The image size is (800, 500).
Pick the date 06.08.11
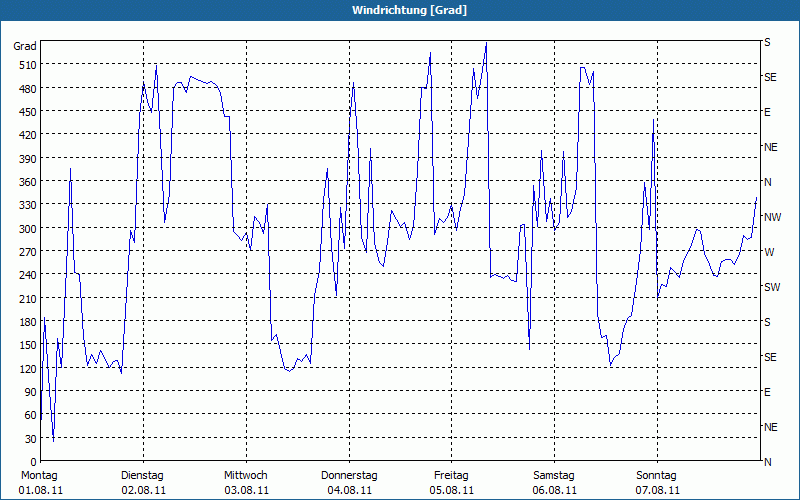click(555, 491)
